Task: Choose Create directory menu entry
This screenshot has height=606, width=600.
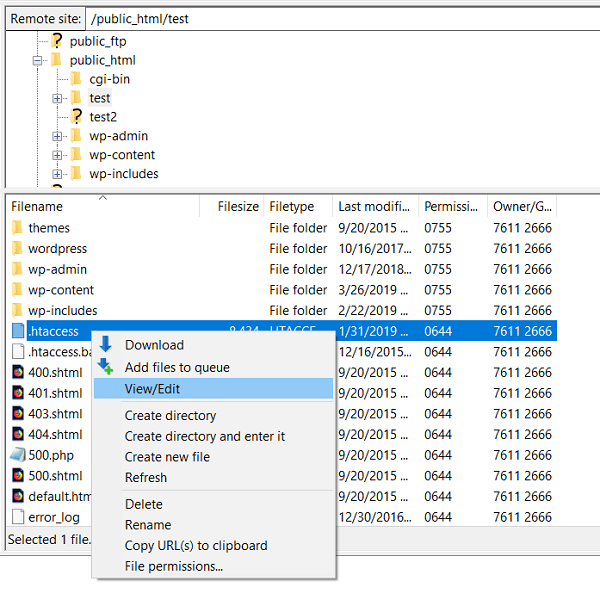Action: tap(213, 415)
